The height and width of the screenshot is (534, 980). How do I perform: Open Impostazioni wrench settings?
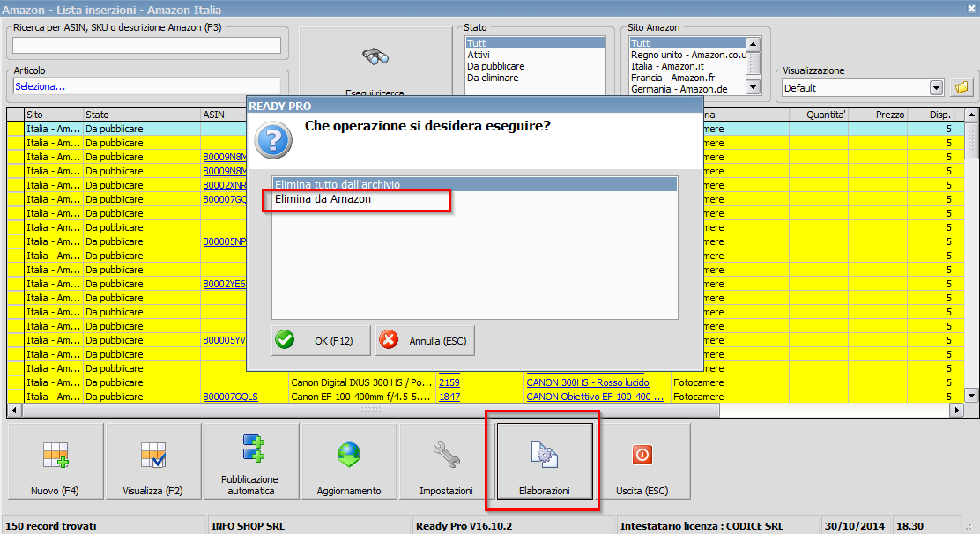[x=446, y=462]
